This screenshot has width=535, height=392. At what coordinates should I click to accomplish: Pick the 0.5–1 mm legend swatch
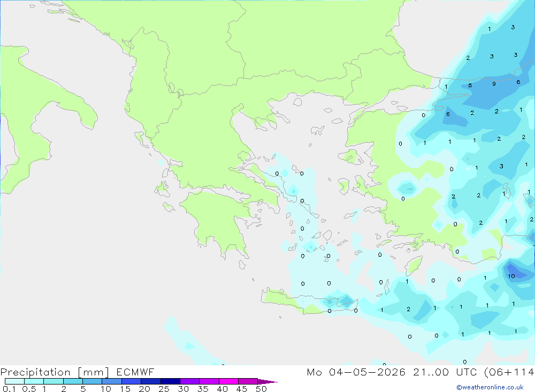[34, 381]
